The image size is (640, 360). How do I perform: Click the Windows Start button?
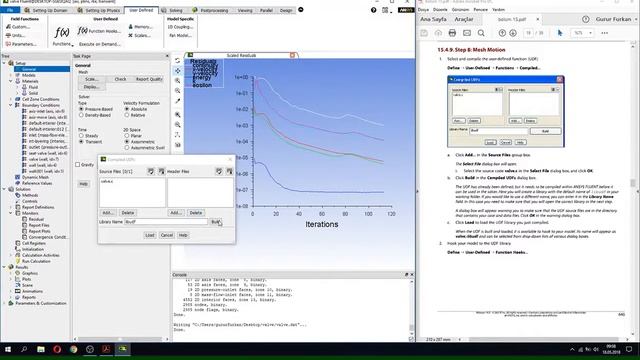point(8,349)
